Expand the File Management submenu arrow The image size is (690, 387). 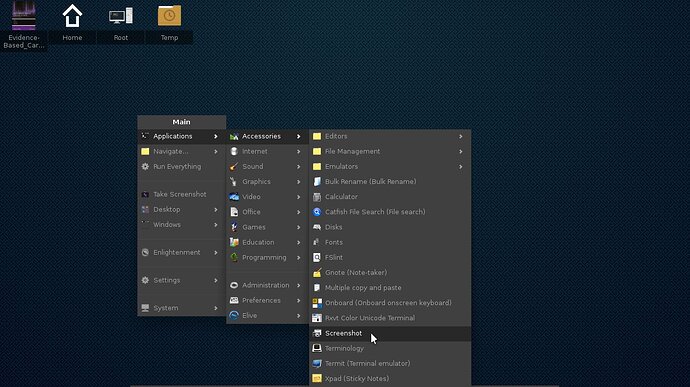[x=461, y=151]
